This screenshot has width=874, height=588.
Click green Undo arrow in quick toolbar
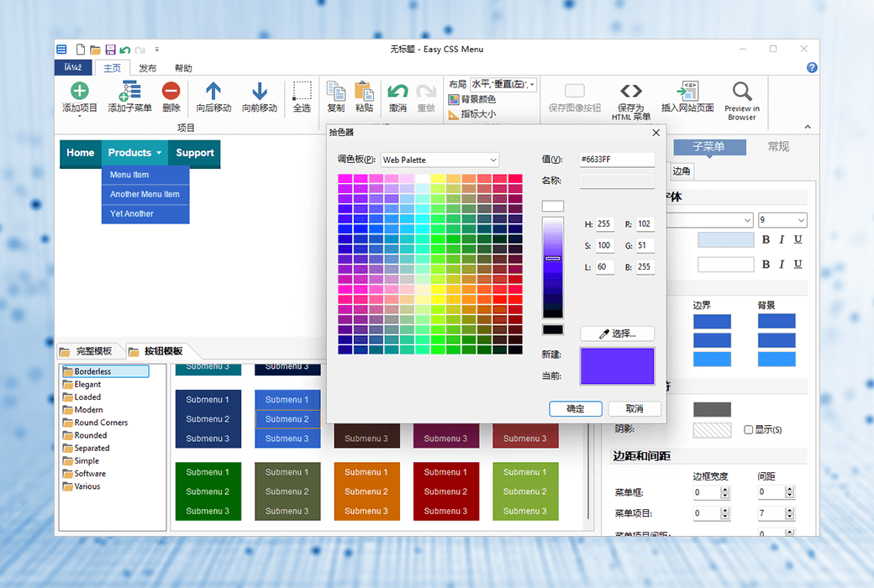tap(125, 50)
